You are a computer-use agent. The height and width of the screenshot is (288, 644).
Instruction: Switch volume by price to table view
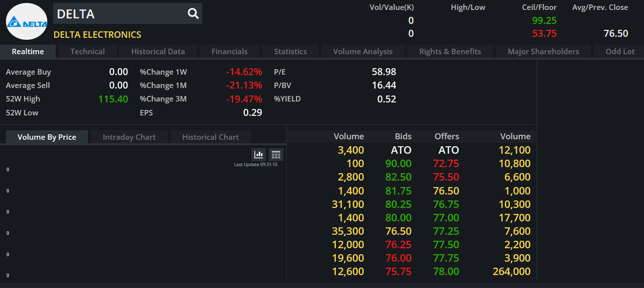click(x=276, y=154)
